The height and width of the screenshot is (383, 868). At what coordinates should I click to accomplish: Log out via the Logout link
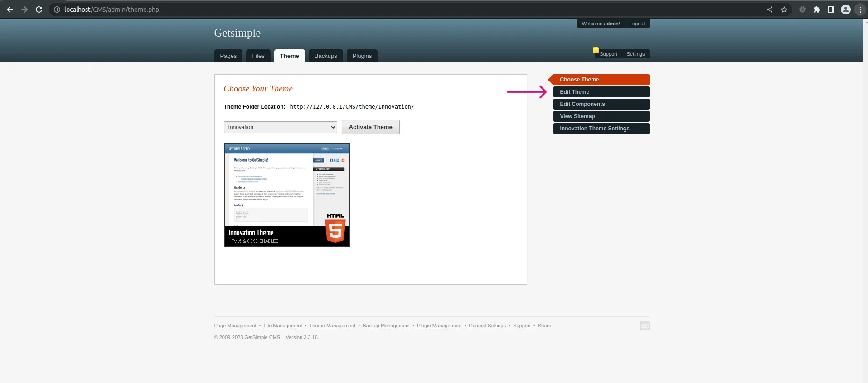tap(637, 24)
